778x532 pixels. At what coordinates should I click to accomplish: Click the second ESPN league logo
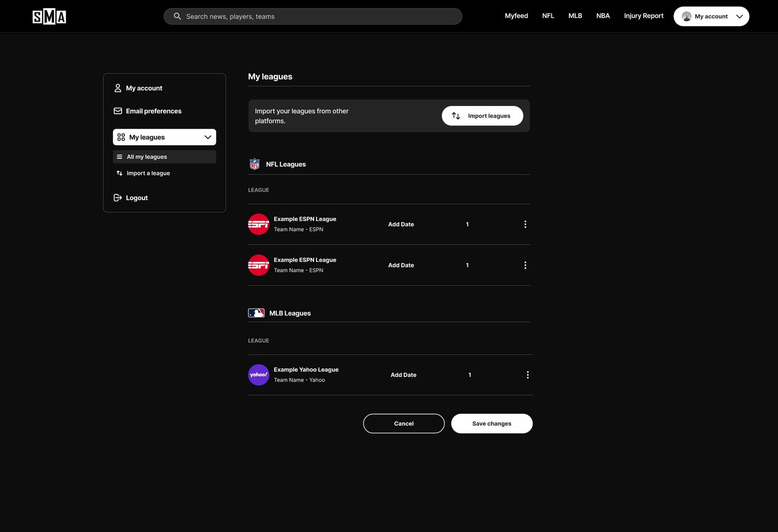click(x=259, y=265)
